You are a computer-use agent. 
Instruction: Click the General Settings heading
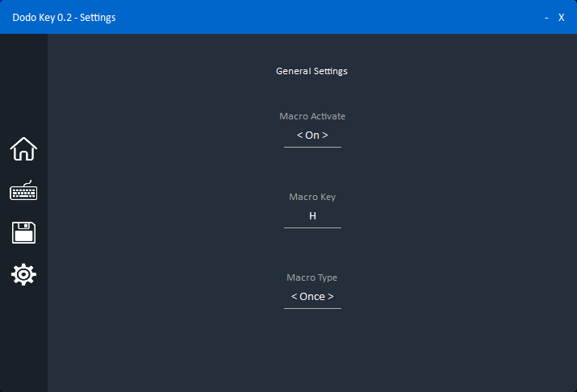tap(311, 71)
